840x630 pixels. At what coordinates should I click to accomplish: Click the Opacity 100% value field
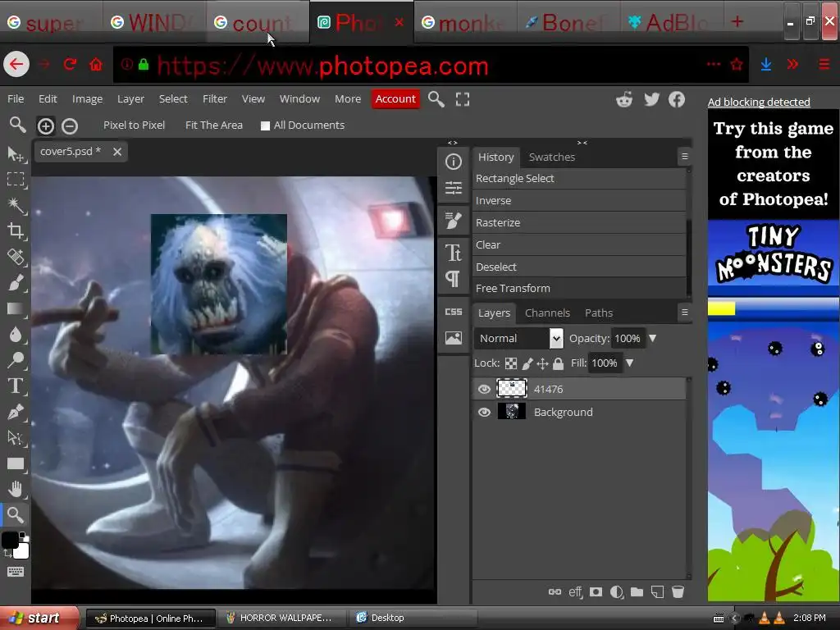[628, 339]
